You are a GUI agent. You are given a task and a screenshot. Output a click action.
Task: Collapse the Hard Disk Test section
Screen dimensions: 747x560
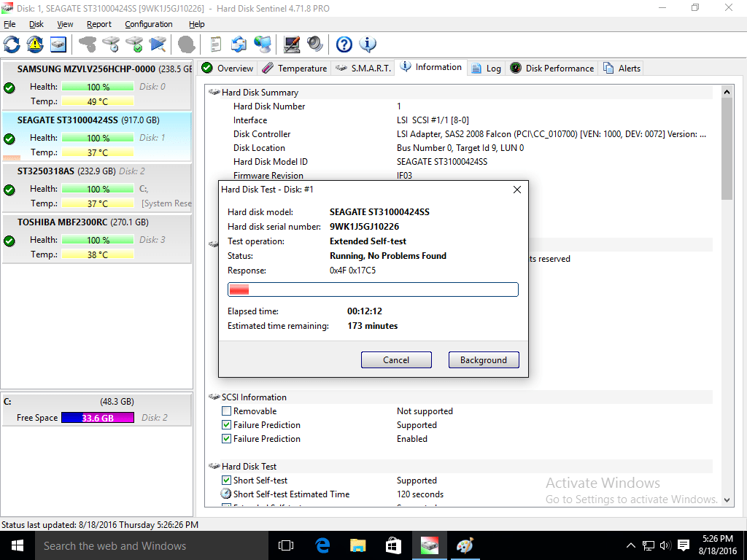[x=214, y=466]
